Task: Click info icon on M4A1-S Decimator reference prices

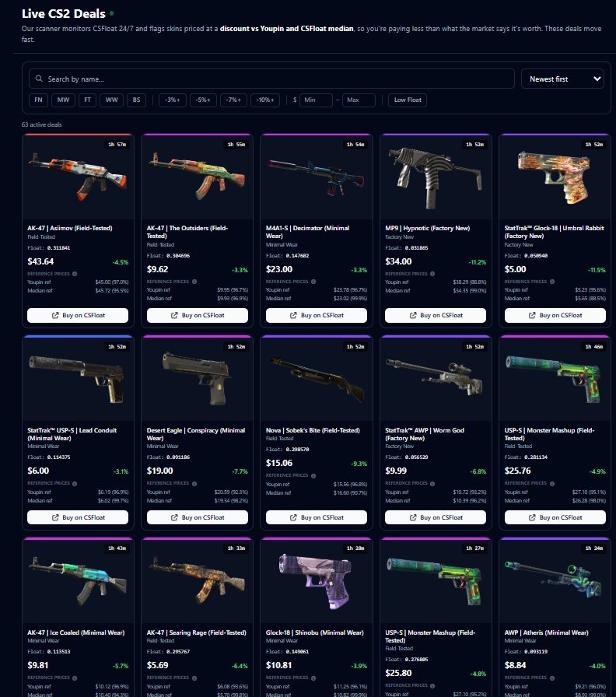Action: 313,282
